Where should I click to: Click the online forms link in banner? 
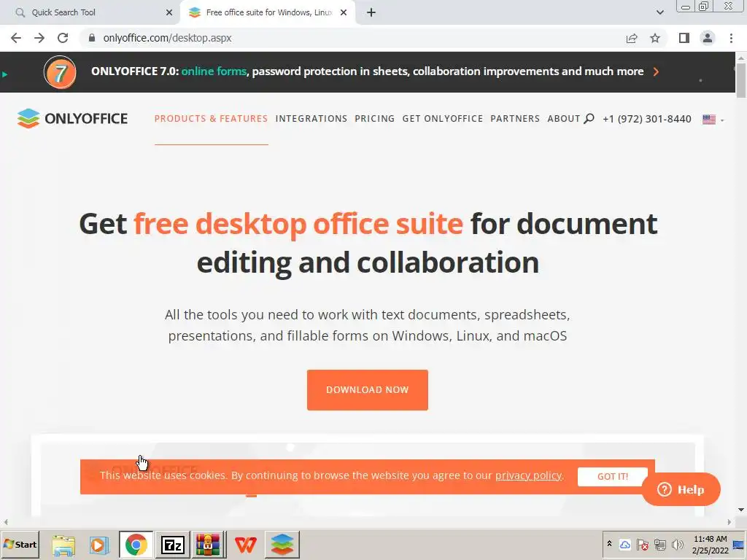point(214,71)
